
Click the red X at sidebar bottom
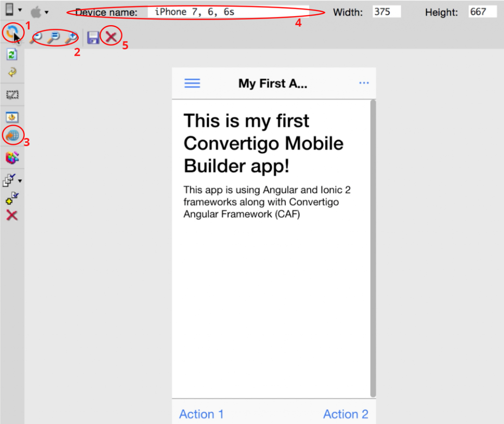[x=12, y=216]
